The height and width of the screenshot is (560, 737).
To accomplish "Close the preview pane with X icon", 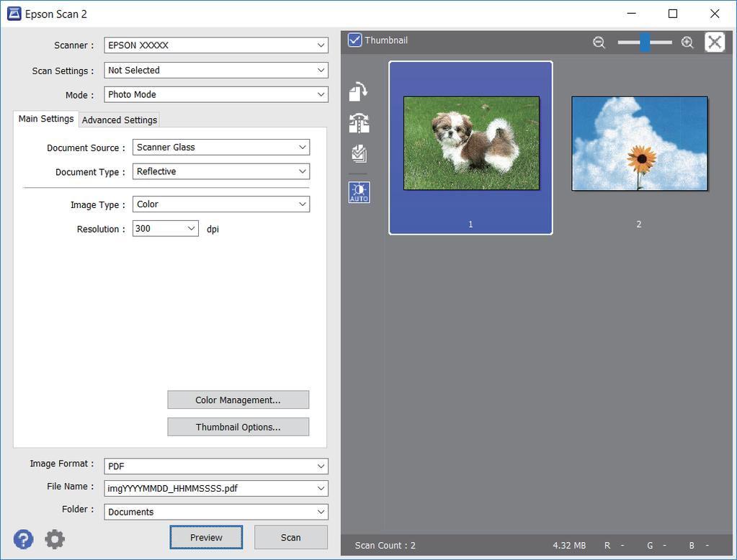I will click(715, 42).
